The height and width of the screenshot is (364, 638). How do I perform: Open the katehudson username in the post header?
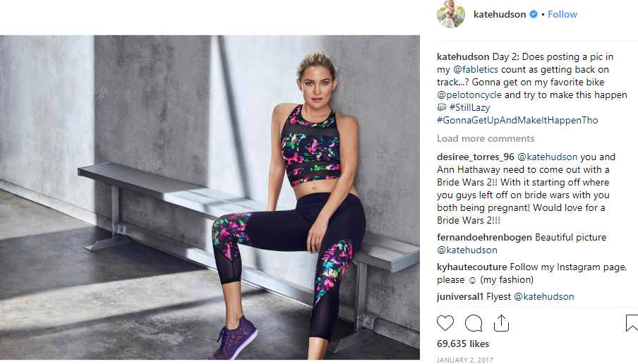(x=500, y=14)
